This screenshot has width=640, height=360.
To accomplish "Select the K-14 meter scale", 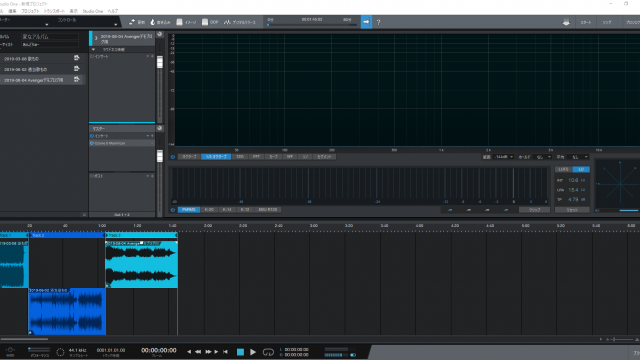I will 227,210.
